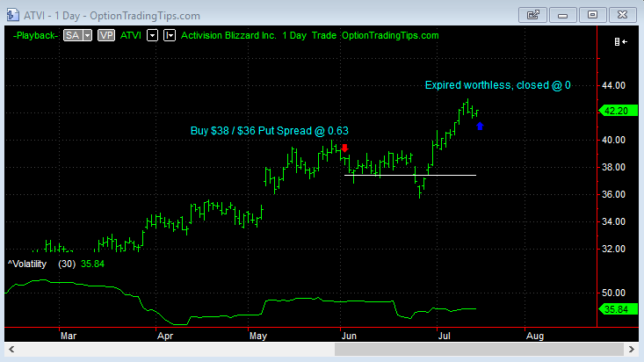Click the 34.00 price axis label

tap(613, 222)
